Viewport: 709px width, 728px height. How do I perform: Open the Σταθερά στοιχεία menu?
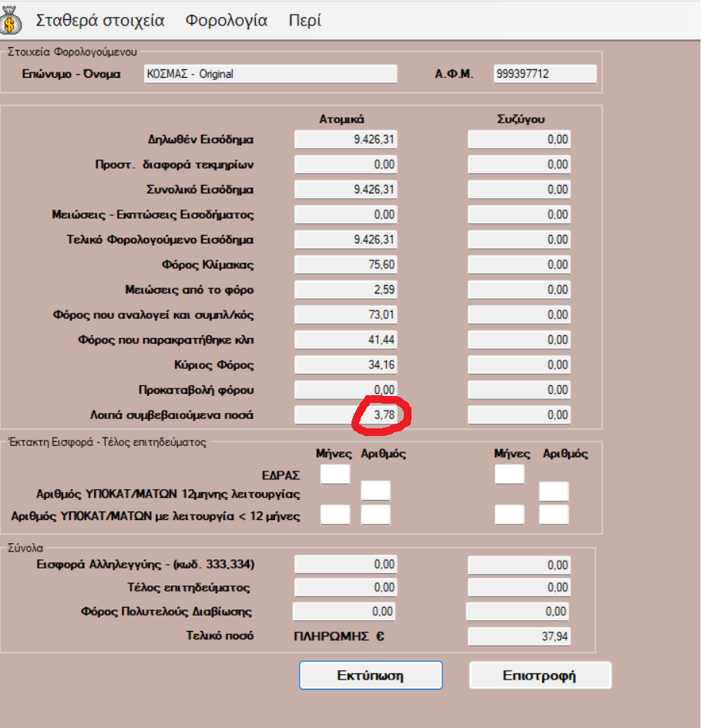click(100, 21)
